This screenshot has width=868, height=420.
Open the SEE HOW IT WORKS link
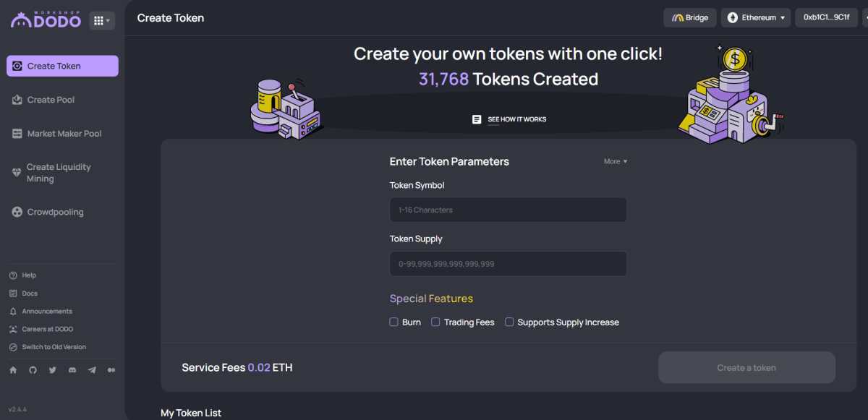509,119
